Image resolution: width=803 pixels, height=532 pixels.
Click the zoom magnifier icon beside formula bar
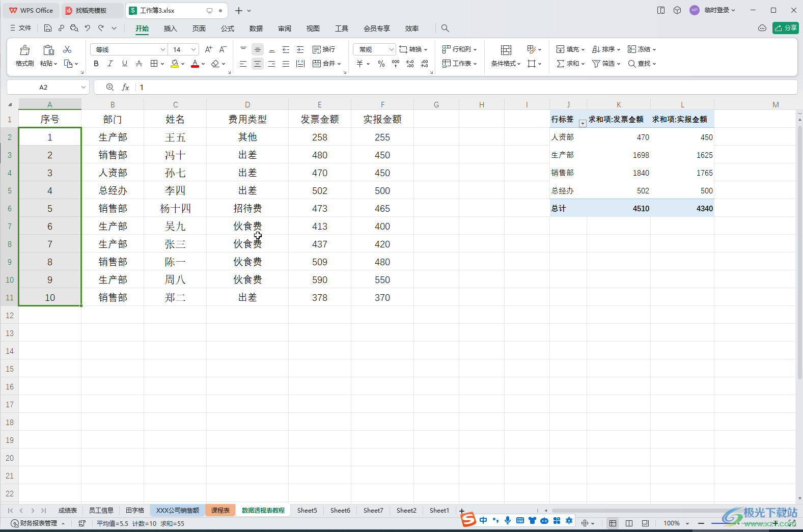(110, 88)
